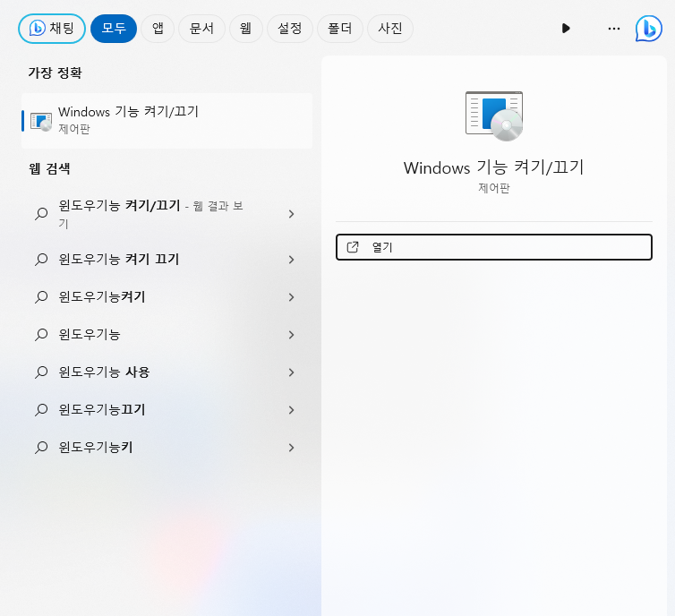
Task: Click 제어판 subtitle under best match result
Action: [74, 129]
